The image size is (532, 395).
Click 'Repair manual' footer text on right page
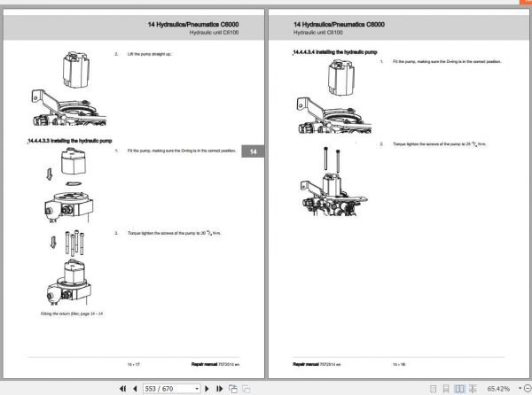[305, 365]
